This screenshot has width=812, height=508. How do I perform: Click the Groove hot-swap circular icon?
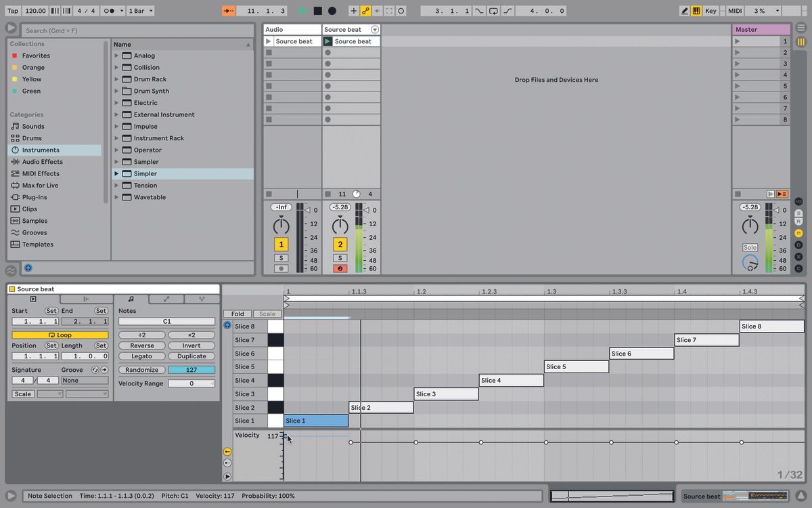point(95,370)
